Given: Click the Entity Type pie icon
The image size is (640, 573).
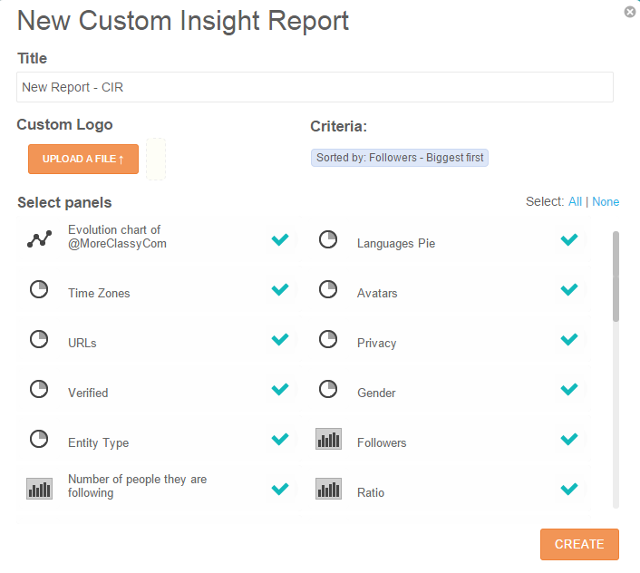Looking at the screenshot, I should coord(39,439).
